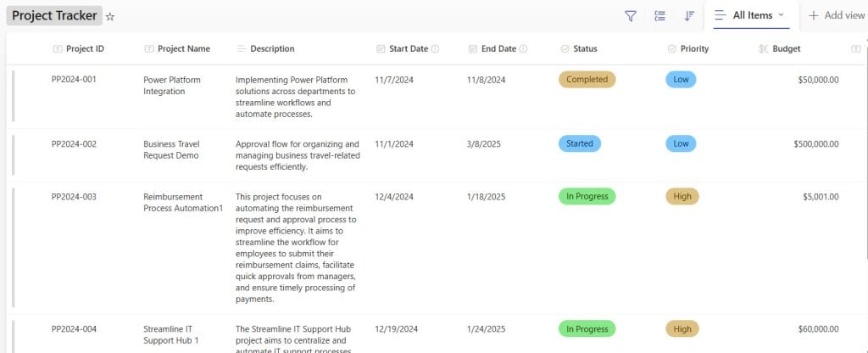Screen dimensions: 868x353
Task: Click the favorite star next to Project Tracker
Action: pyautogui.click(x=110, y=17)
